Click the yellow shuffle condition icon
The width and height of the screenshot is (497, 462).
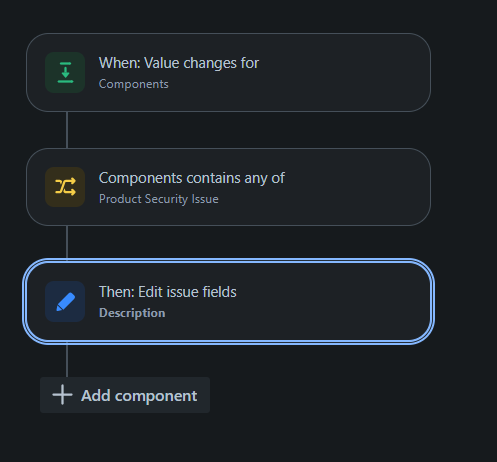(65, 187)
